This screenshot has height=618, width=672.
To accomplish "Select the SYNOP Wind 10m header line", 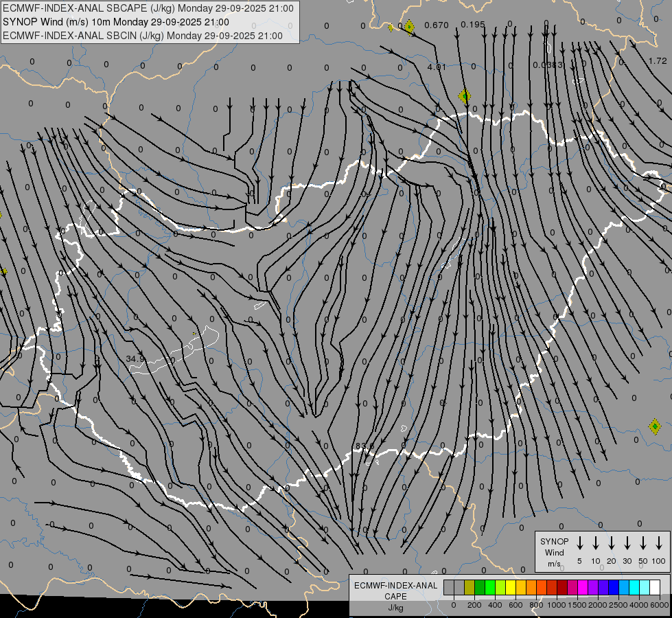I will (116, 22).
